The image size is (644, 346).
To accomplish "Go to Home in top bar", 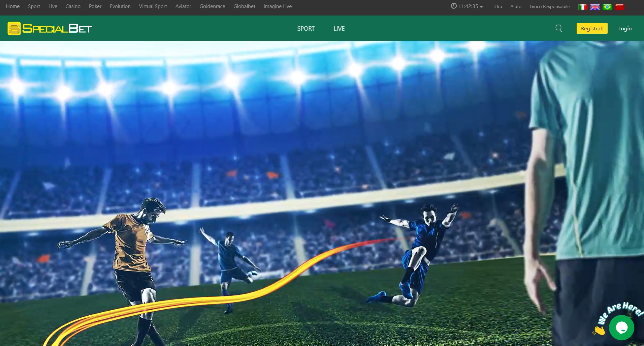I will (x=13, y=6).
